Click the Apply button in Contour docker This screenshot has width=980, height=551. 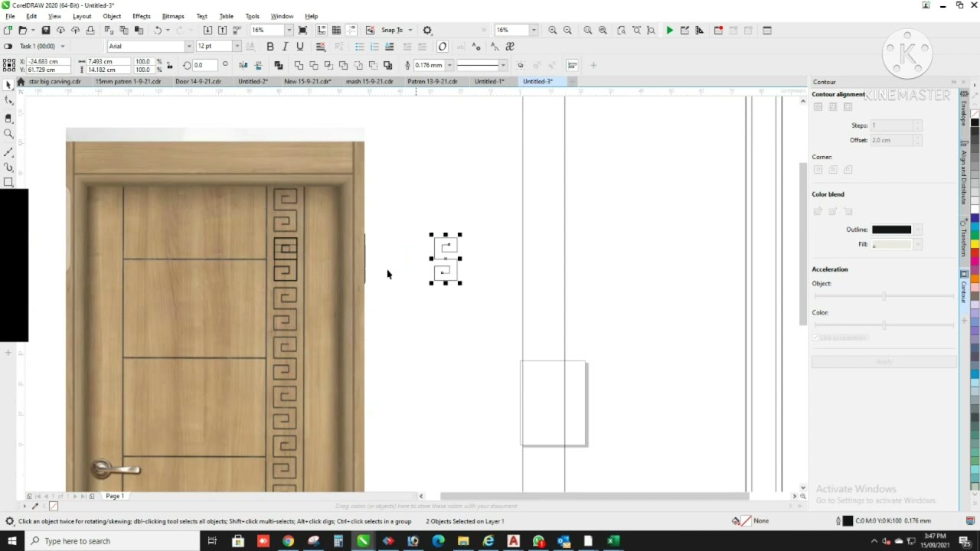tap(884, 362)
